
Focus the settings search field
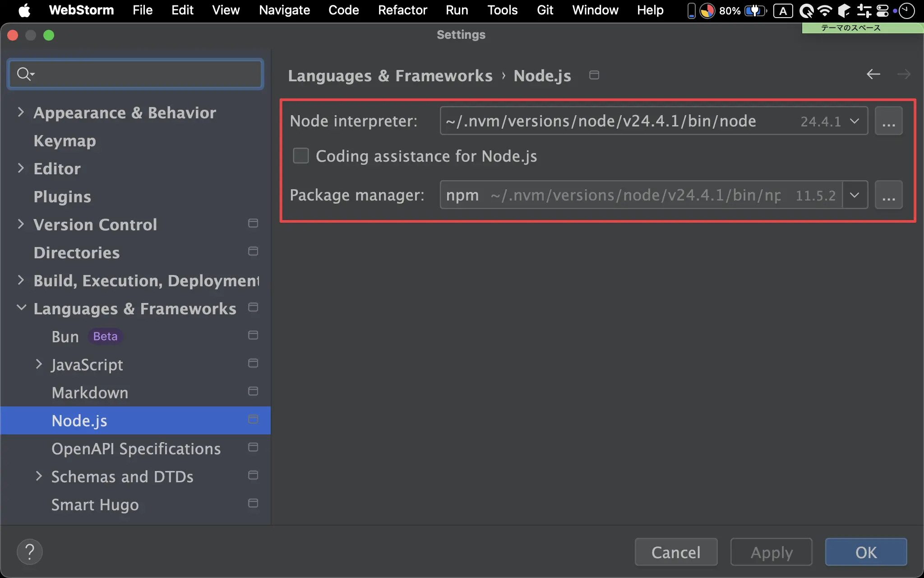point(135,74)
